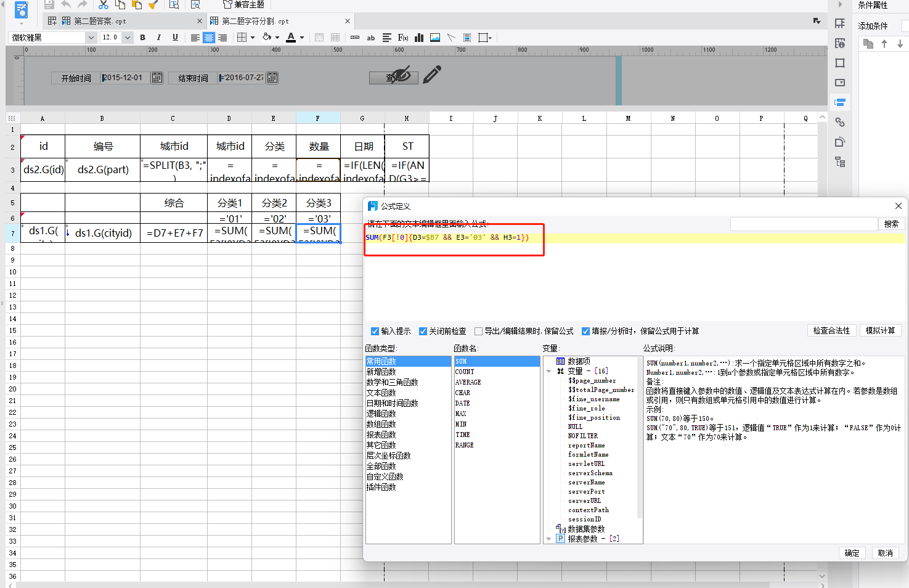Viewport: 909px width, 588px height.
Task: Select the 数据集参数 tree item
Action: (586, 529)
